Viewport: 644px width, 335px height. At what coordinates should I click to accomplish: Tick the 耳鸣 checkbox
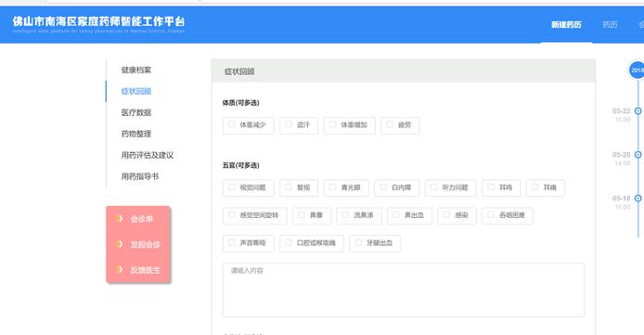click(491, 187)
